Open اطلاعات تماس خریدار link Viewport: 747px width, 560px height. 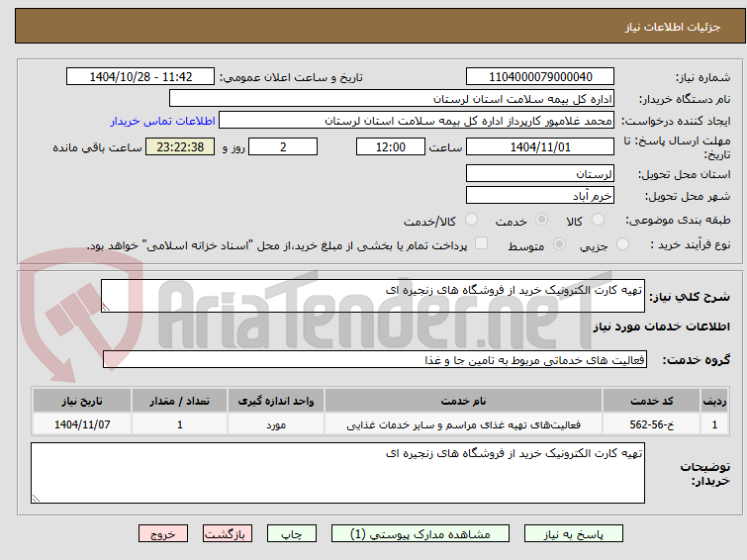[163, 121]
